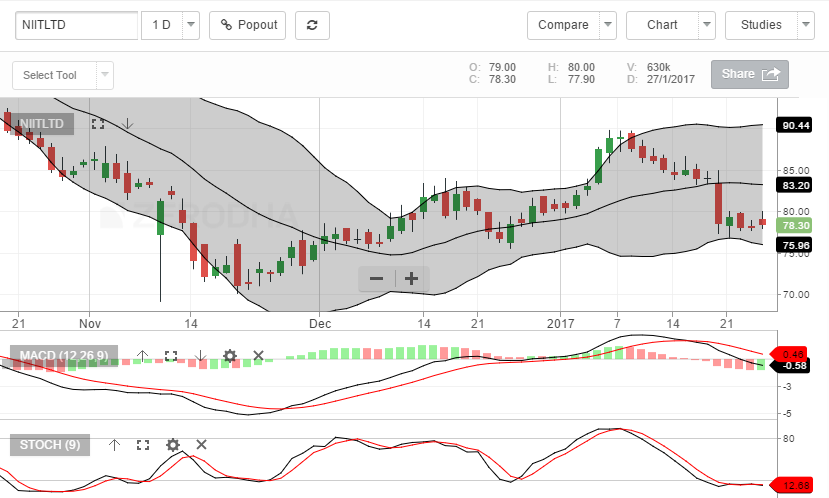Viewport: 829px width, 498px height.
Task: Click the Popout button
Action: pos(247,25)
